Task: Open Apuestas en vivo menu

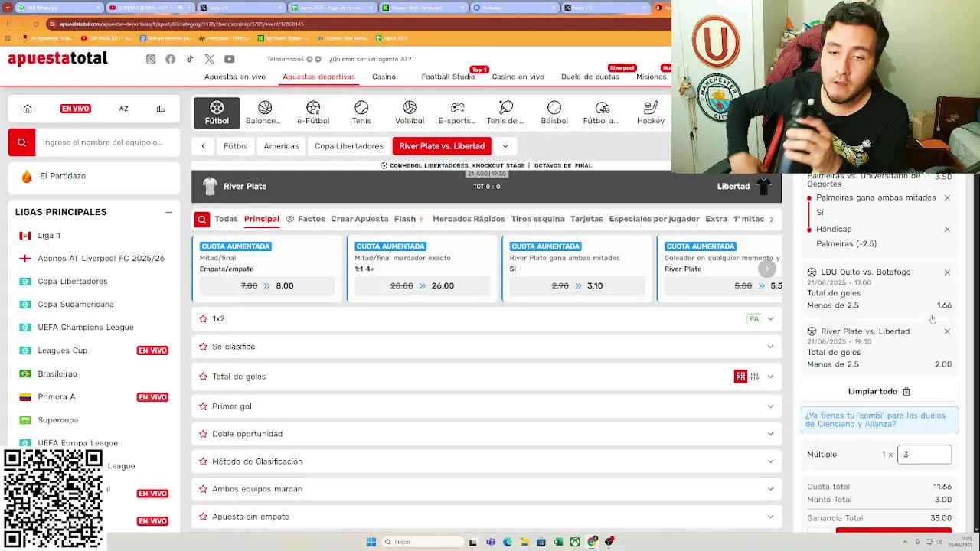Action: pos(235,77)
